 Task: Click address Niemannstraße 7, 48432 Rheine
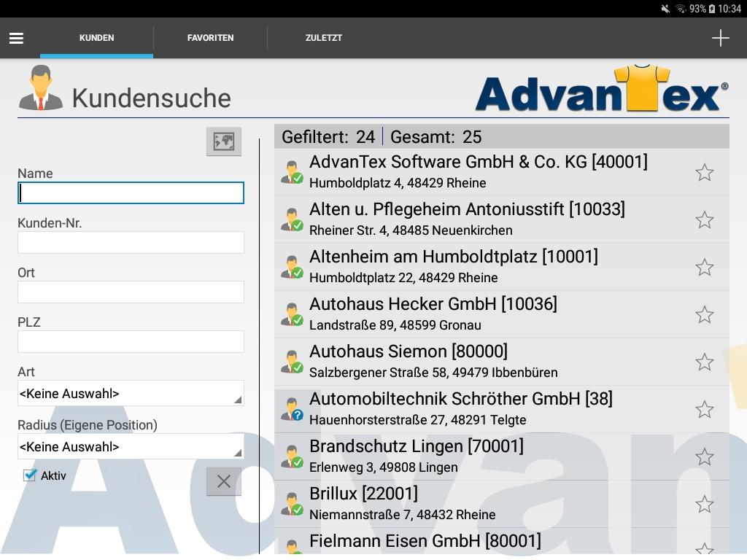pyautogui.click(x=402, y=515)
